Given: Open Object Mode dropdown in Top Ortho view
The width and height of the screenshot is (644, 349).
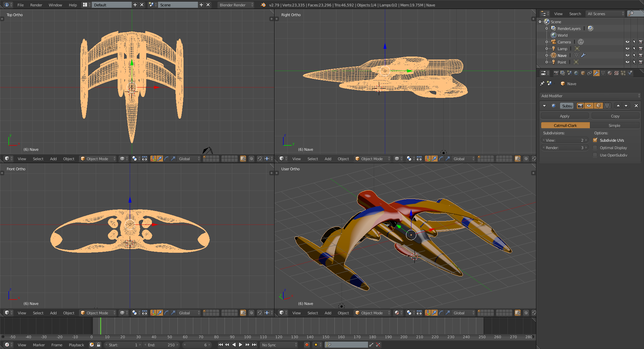Looking at the screenshot, I should tap(98, 159).
